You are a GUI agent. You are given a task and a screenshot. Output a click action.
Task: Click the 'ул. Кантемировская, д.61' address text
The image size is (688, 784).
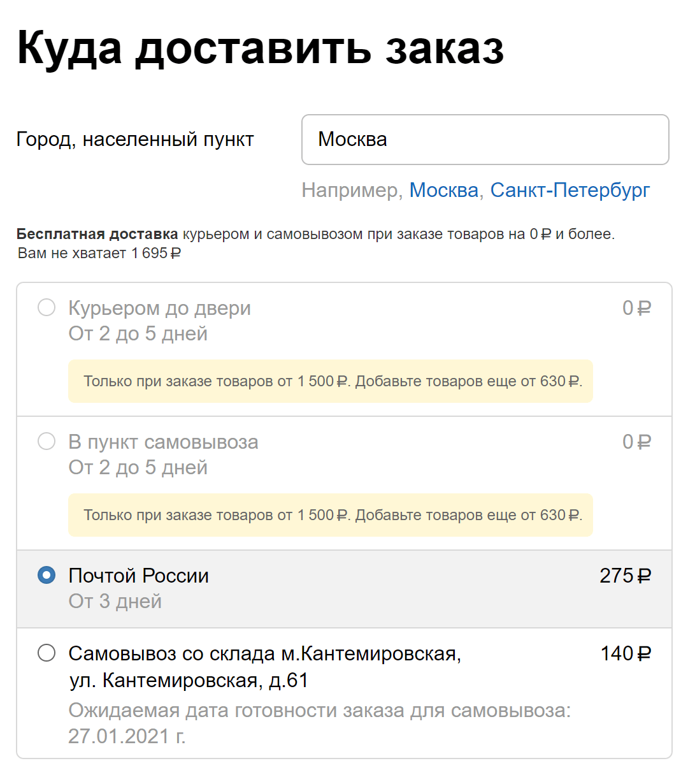189,681
